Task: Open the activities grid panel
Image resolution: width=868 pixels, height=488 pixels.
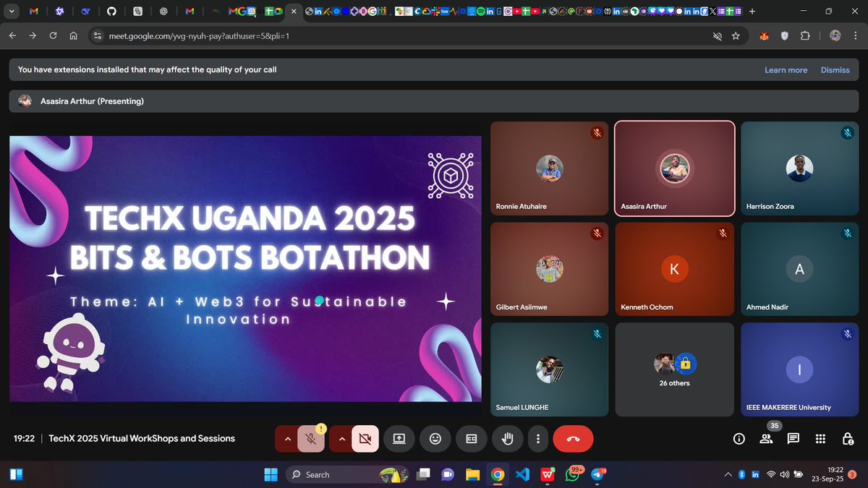Action: tap(820, 438)
